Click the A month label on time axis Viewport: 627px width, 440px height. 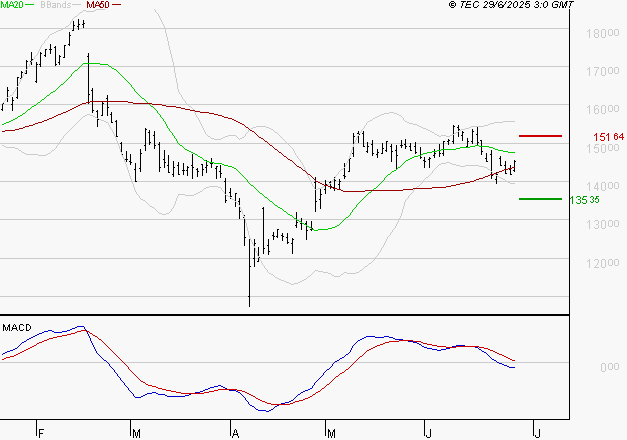235,434
